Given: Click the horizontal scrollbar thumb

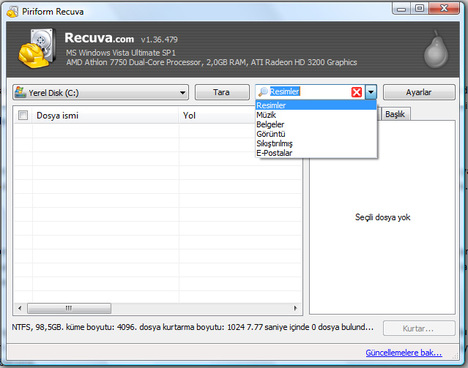Looking at the screenshot, I should (69, 308).
